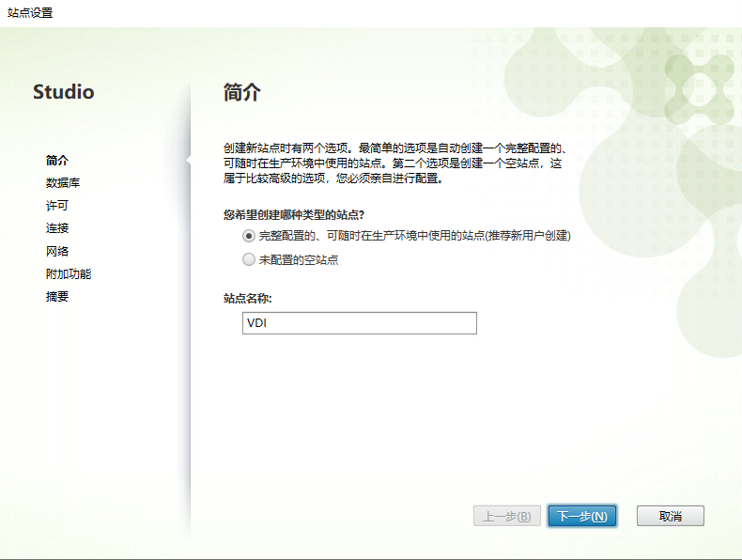The image size is (742, 560).
Task: Click the Studio heading in the left panel
Action: [x=64, y=92]
